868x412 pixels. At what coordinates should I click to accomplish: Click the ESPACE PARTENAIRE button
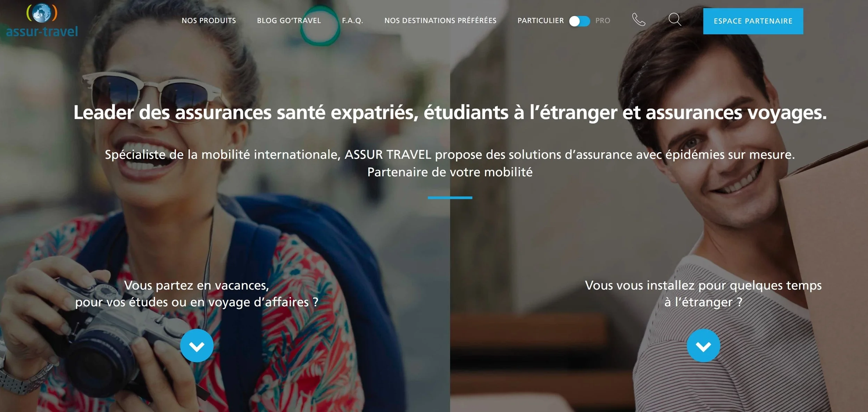point(753,21)
